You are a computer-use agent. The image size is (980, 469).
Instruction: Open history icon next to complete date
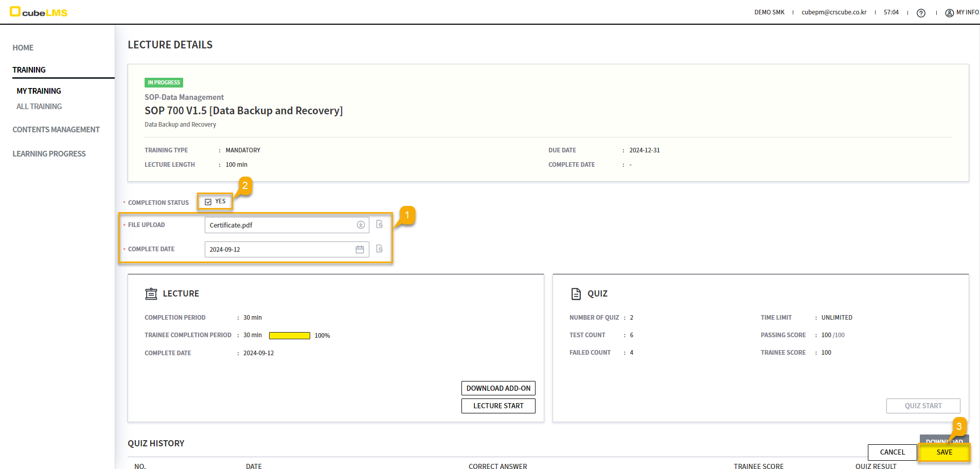380,249
